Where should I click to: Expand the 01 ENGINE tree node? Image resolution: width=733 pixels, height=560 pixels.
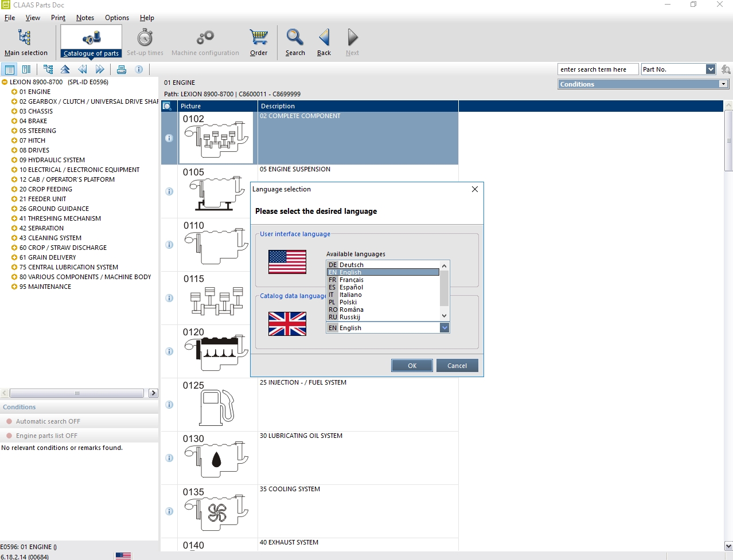pos(14,92)
